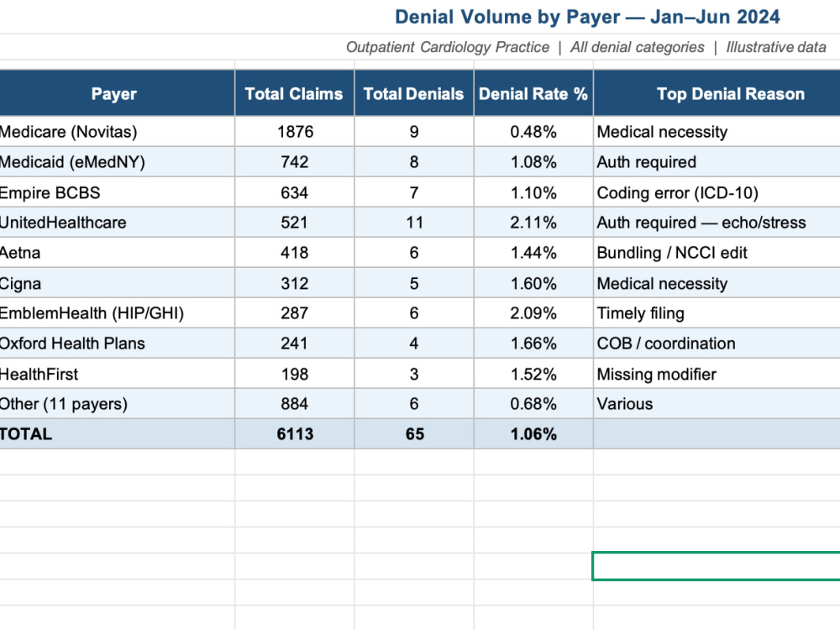Select the 'Aetna' cell

point(117,252)
